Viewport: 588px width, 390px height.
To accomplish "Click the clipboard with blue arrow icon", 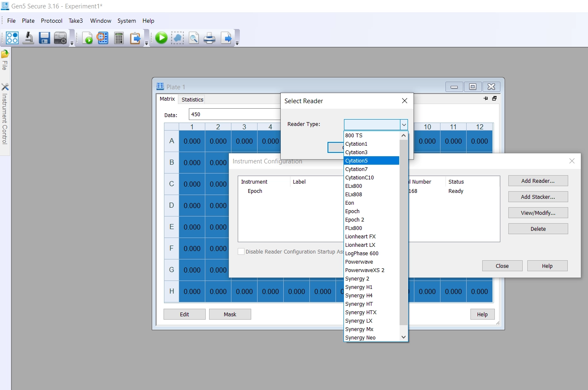I will tap(135, 38).
